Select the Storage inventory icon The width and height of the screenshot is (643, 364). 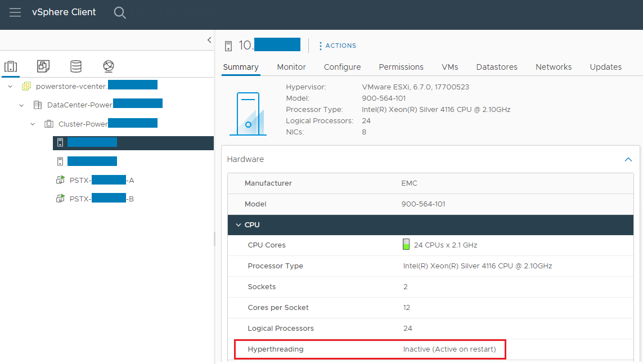tap(75, 66)
